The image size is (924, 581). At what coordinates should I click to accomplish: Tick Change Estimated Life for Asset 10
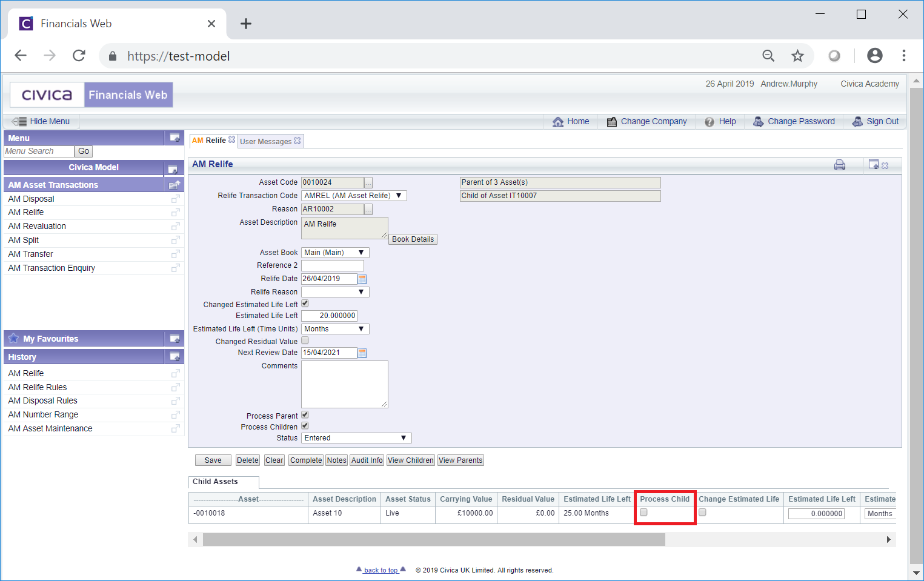[702, 512]
